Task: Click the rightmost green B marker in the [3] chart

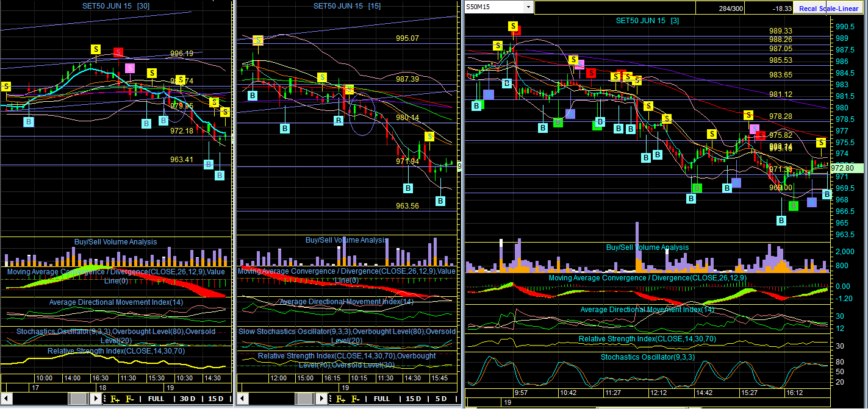Action: click(x=793, y=206)
